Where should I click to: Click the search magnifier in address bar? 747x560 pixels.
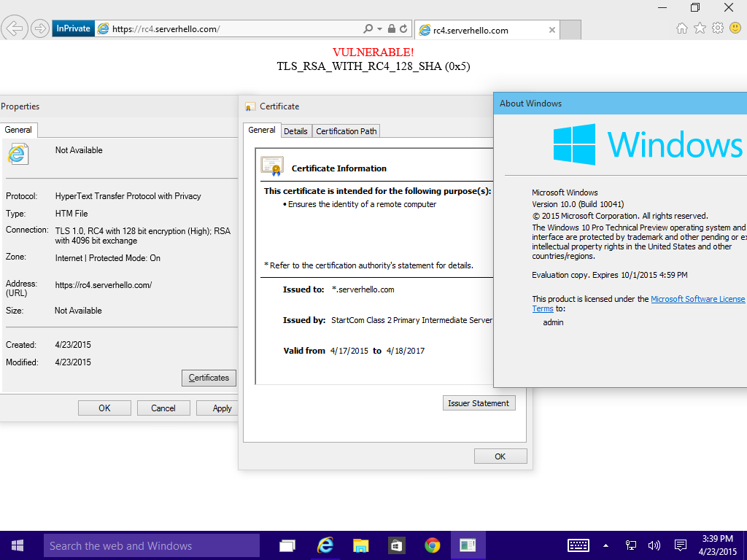coord(368,28)
